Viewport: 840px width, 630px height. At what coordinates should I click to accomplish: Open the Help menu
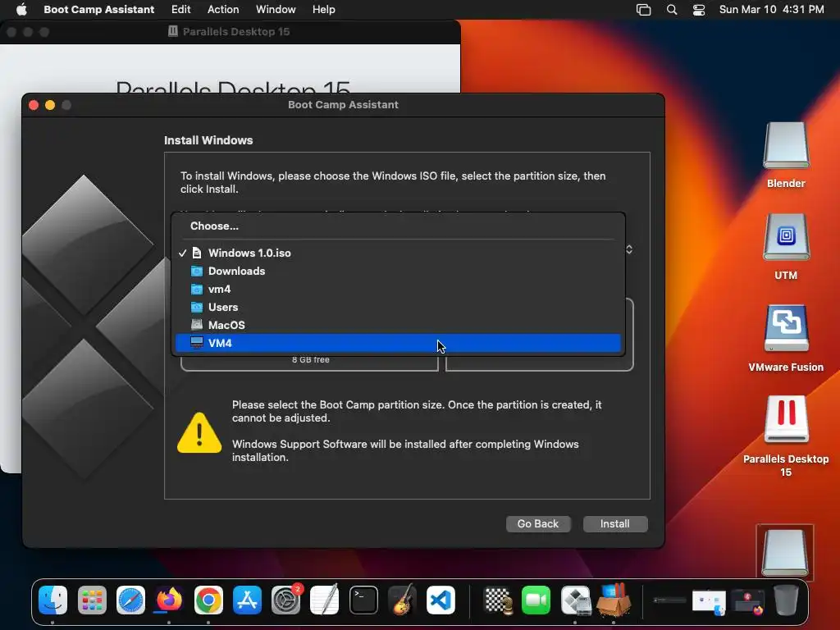[323, 9]
